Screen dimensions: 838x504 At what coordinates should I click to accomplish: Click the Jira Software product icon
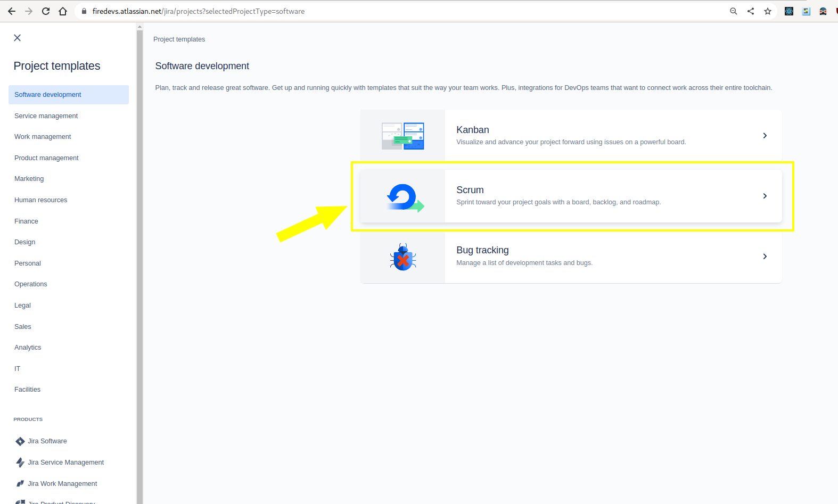[x=20, y=441]
